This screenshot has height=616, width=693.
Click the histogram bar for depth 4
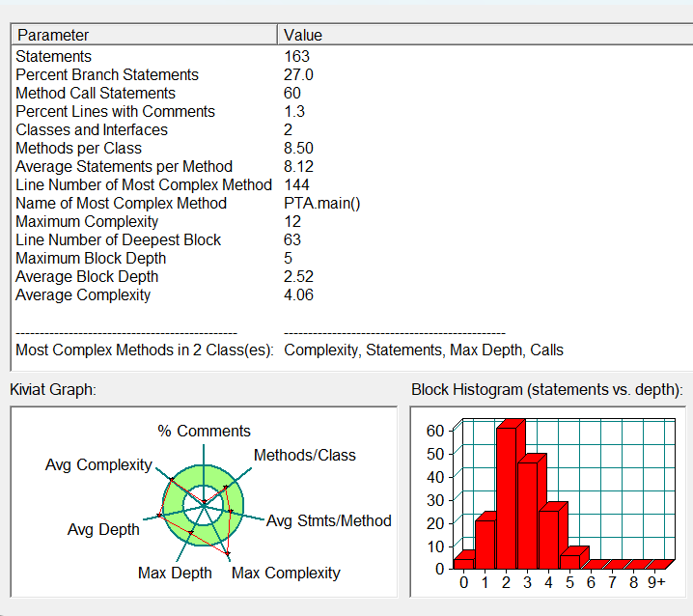[x=549, y=539]
